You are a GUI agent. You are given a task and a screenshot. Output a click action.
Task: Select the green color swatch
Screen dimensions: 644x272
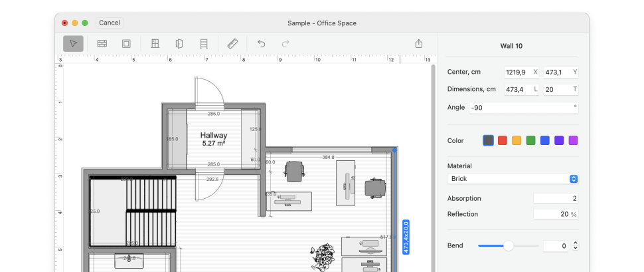(530, 141)
